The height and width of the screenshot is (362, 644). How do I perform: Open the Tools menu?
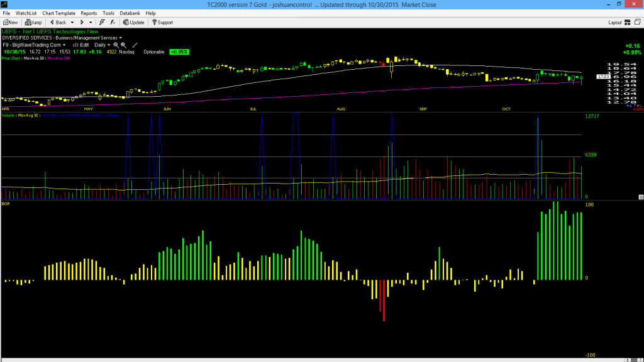[x=108, y=13]
